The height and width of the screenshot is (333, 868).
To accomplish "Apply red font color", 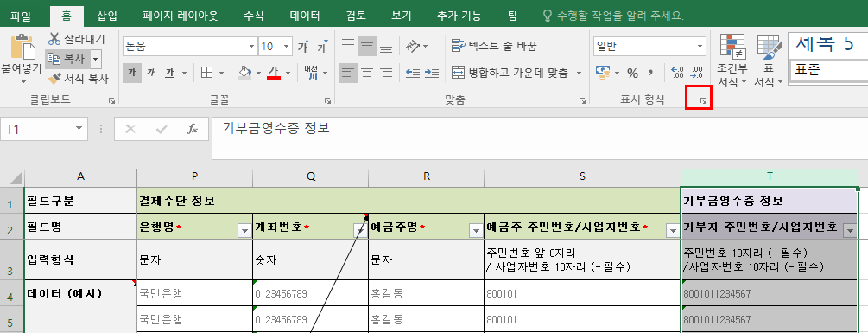I will click(274, 72).
